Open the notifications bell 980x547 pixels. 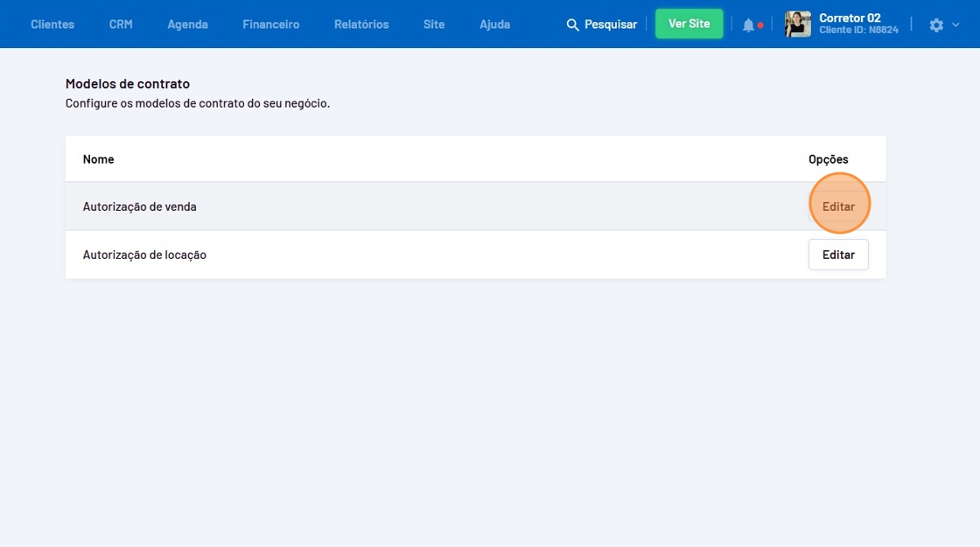[748, 25]
